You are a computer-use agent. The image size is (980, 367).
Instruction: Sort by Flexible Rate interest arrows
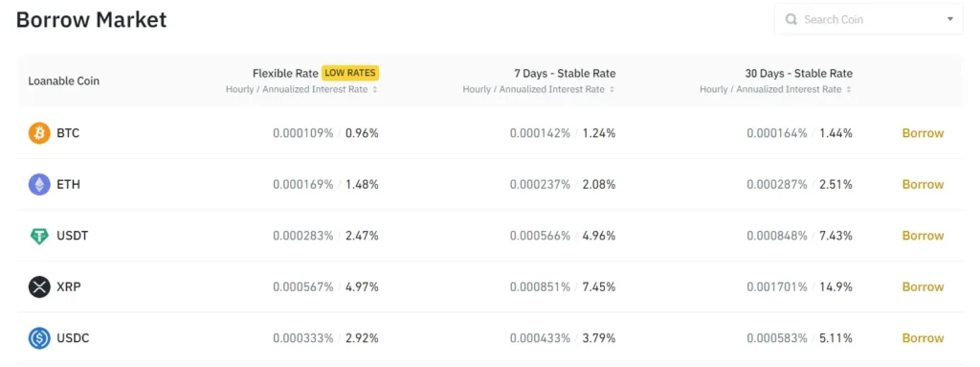coord(375,89)
